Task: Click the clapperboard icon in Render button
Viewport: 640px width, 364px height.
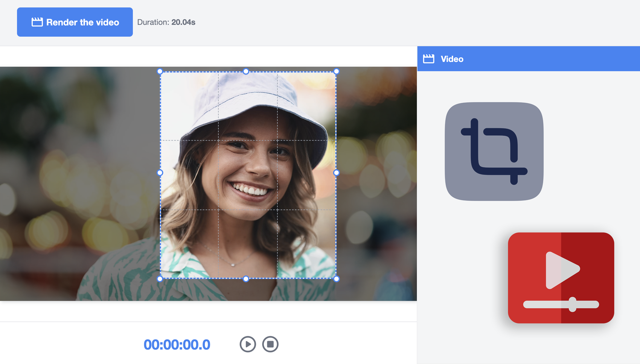Action: pos(37,22)
